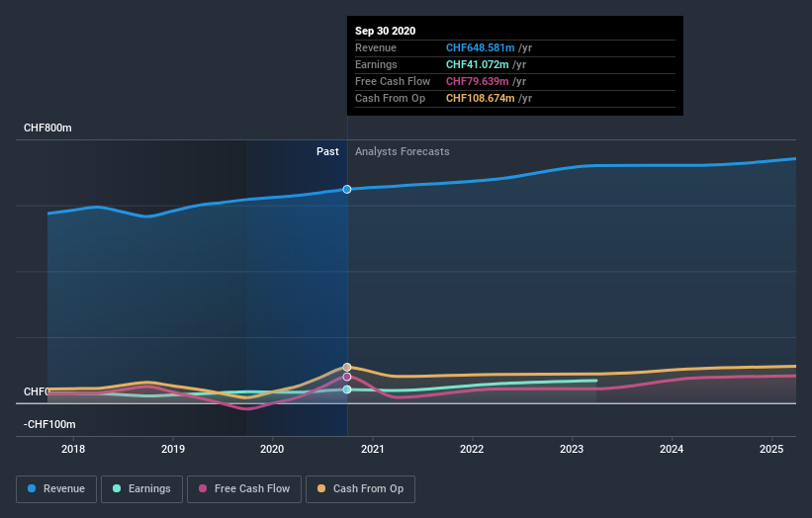812x518 pixels.
Task: Click the Revenue data point marker on blue line
Action: pos(347,190)
